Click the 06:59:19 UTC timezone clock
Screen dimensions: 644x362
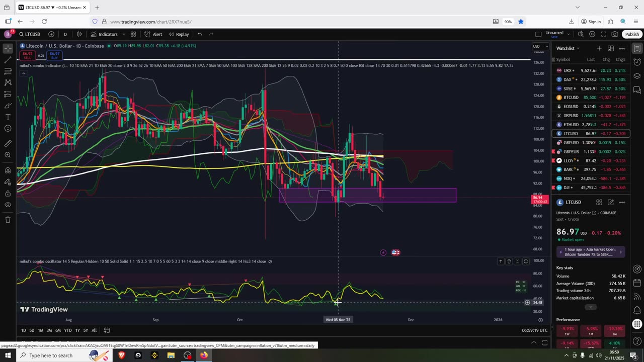(535, 330)
